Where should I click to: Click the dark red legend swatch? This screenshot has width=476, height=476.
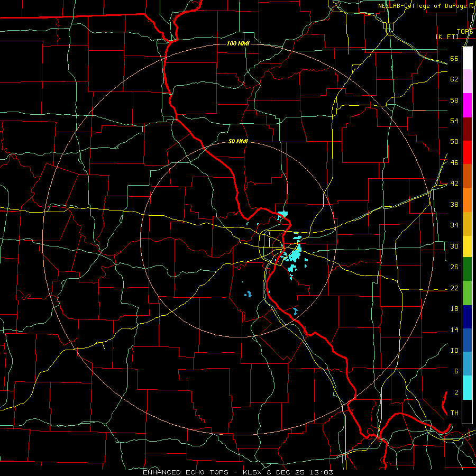tap(467, 129)
